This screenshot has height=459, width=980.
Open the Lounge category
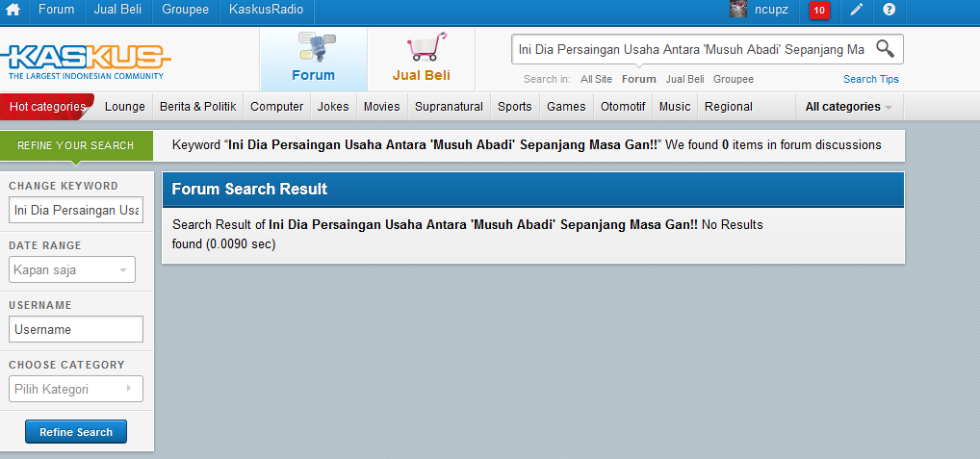point(125,107)
